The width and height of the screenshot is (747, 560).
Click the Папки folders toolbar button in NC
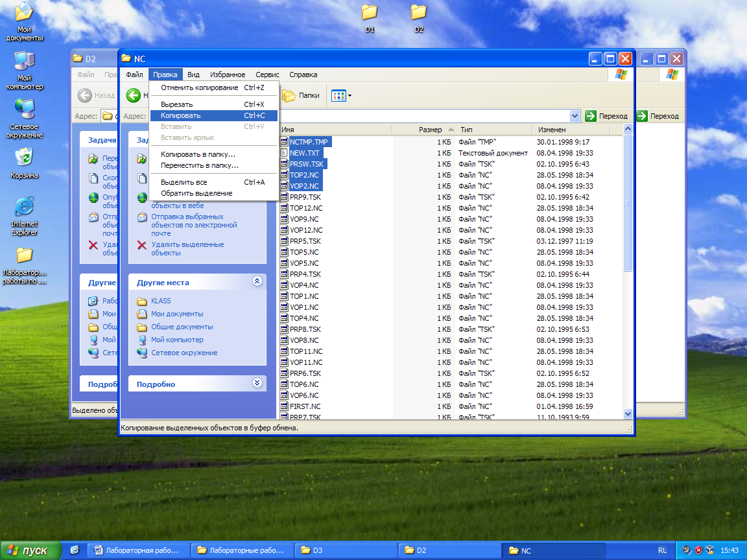click(x=301, y=96)
